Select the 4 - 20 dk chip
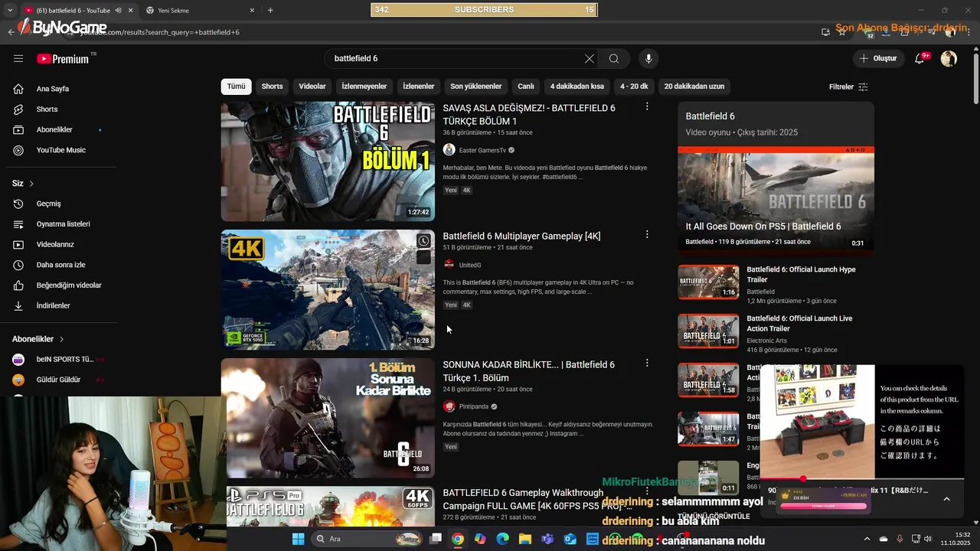The height and width of the screenshot is (551, 980). tap(634, 86)
